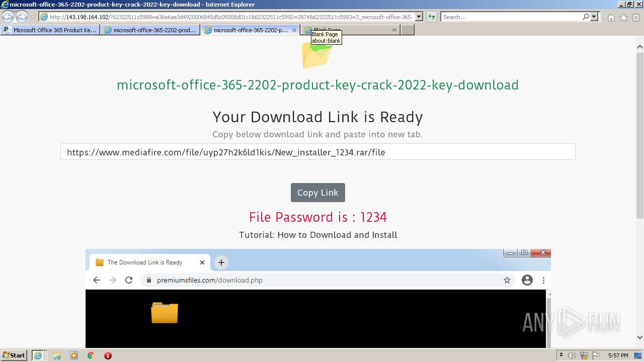Open the search provider dropdown arrow

pos(595,17)
